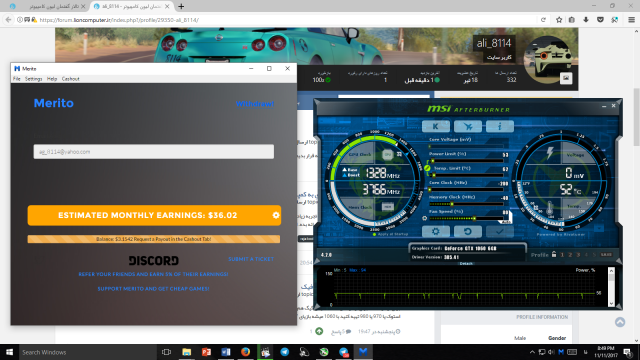Screen dimensions: 640x360
Task: Switch to Firefox in taskbar
Action: click(x=245, y=352)
